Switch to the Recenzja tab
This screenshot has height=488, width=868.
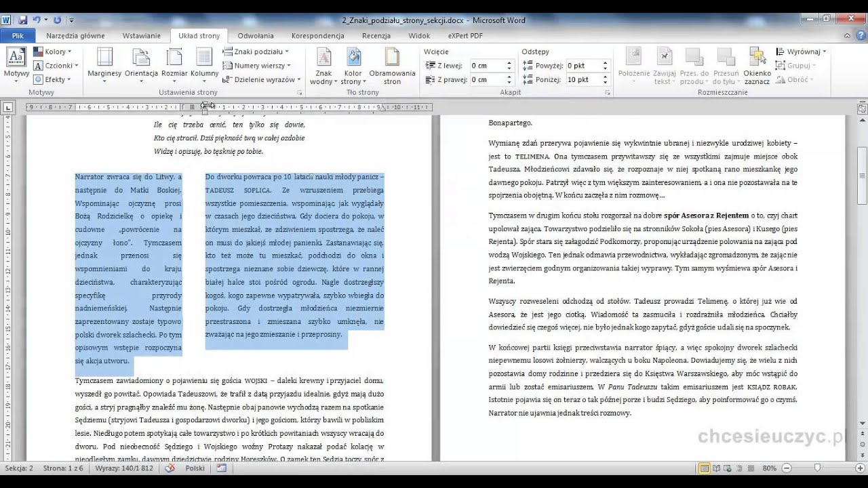pos(376,36)
